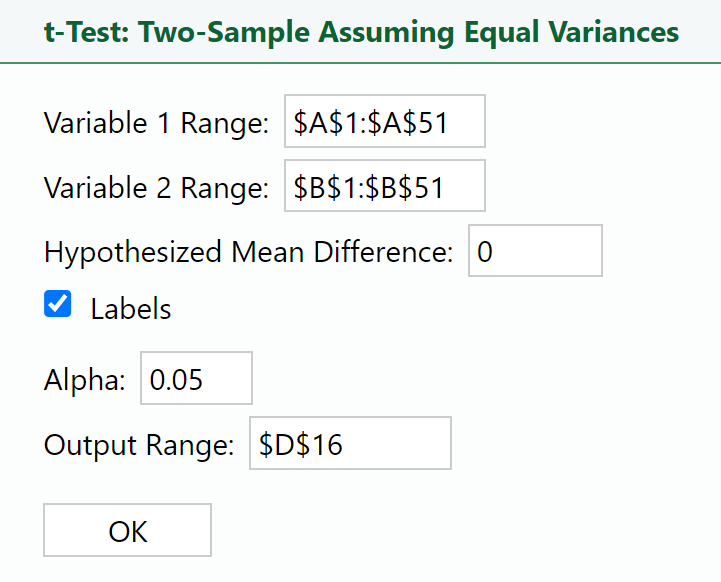Confirm the t-Test settings with OK
This screenshot has width=721, height=582.
[x=127, y=530]
